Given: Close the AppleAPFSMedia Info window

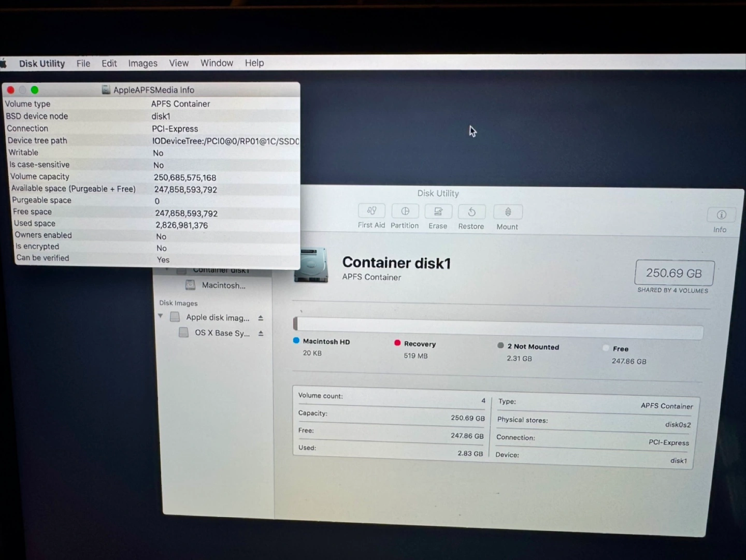Looking at the screenshot, I should click(x=10, y=90).
